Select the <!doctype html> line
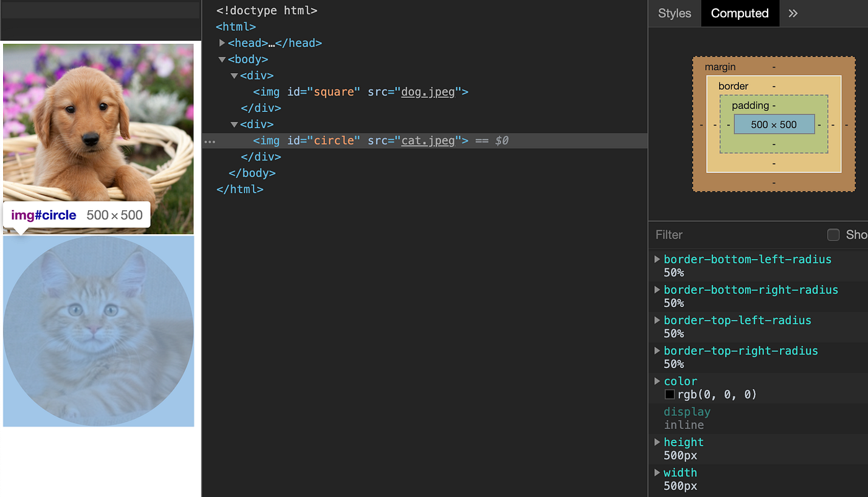The image size is (868, 497). click(267, 11)
